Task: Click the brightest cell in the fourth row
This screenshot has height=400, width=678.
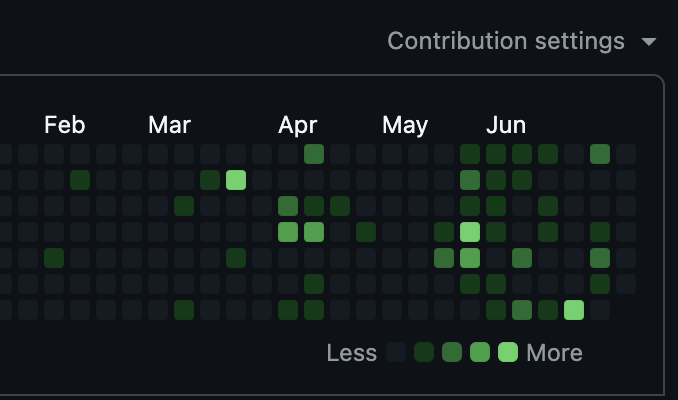Action: [470, 232]
